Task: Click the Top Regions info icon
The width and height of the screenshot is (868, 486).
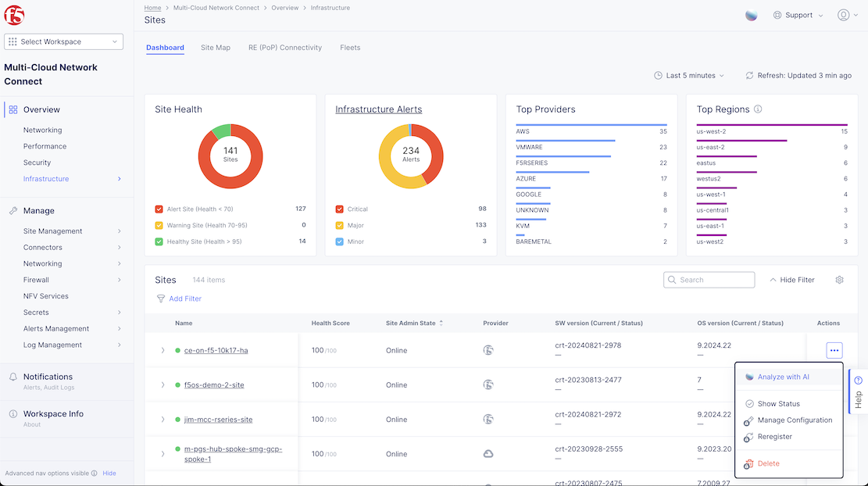Action: (758, 109)
